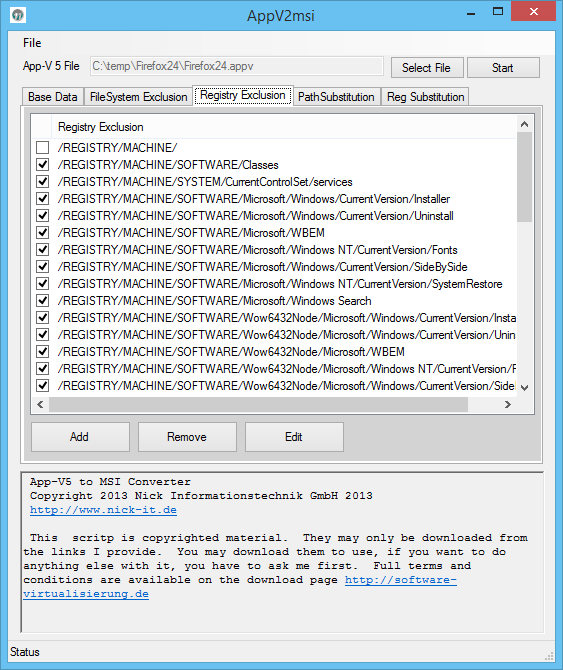Toggle the Microsoft/Windows/CurrentVersion/Uninstall checkbox
This screenshot has height=670, width=563.
(x=42, y=216)
